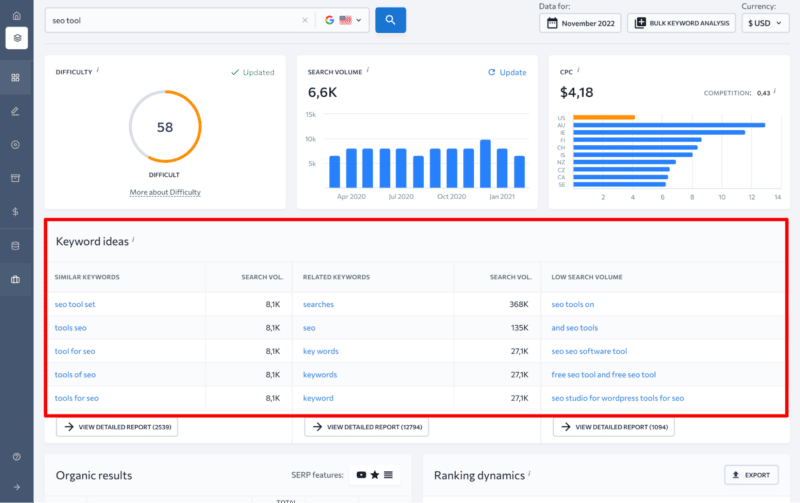The image size is (800, 503).
Task: Open the Google US search engine dropdown
Action: [x=345, y=20]
